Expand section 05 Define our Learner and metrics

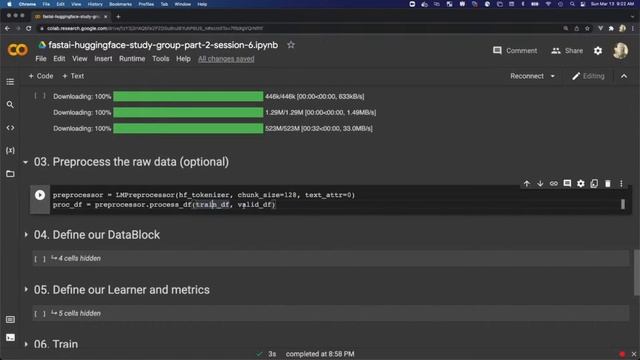tap(26, 290)
